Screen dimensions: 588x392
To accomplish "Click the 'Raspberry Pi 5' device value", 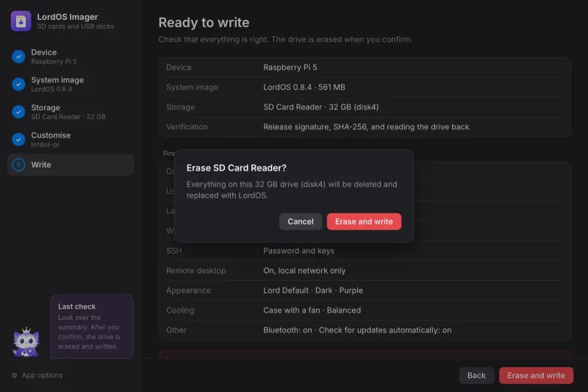I will point(290,68).
